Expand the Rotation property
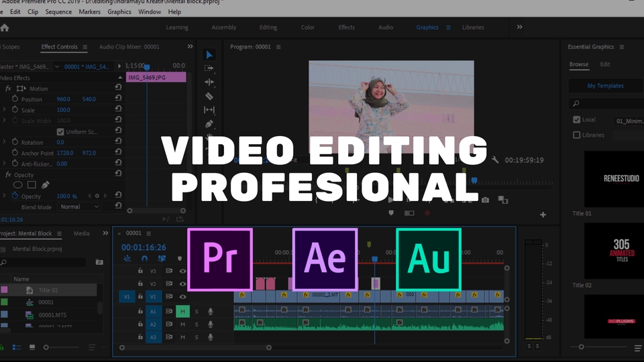 click(x=5, y=141)
